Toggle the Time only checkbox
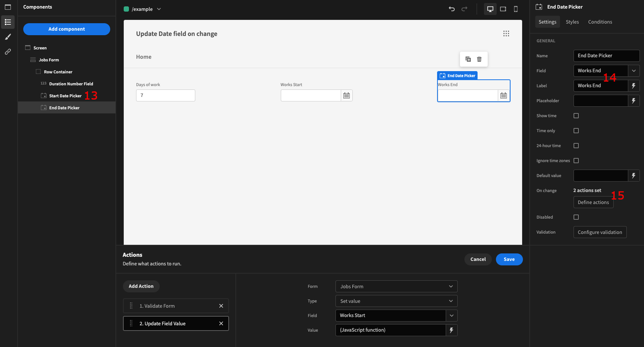Viewport: 644px width, 347px height. [x=576, y=131]
